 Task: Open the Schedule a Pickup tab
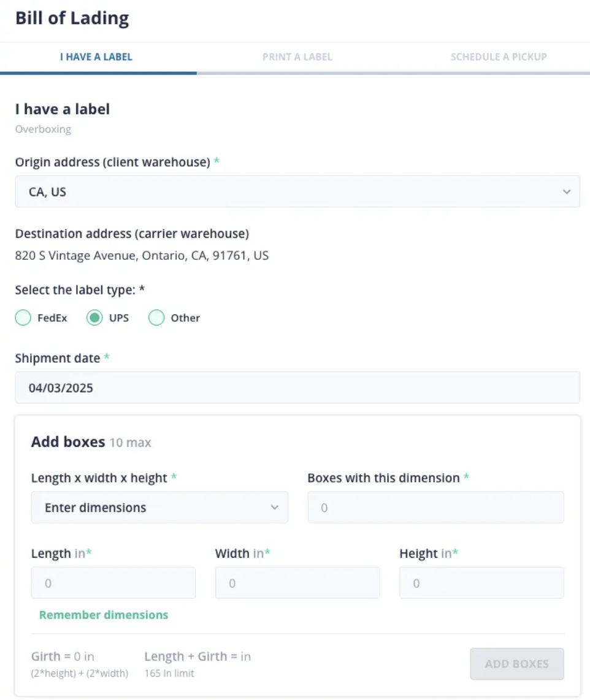click(499, 57)
